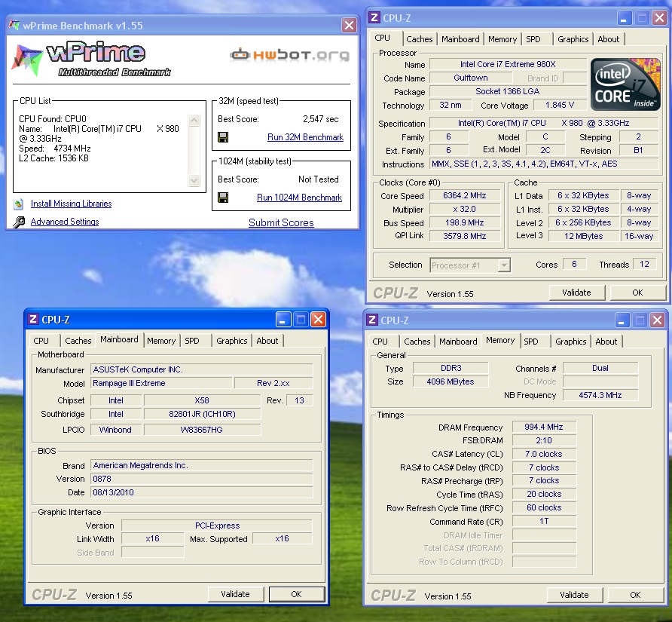The width and height of the screenshot is (672, 622).
Task: Click the model field Rampage III Extreme
Action: (x=161, y=383)
